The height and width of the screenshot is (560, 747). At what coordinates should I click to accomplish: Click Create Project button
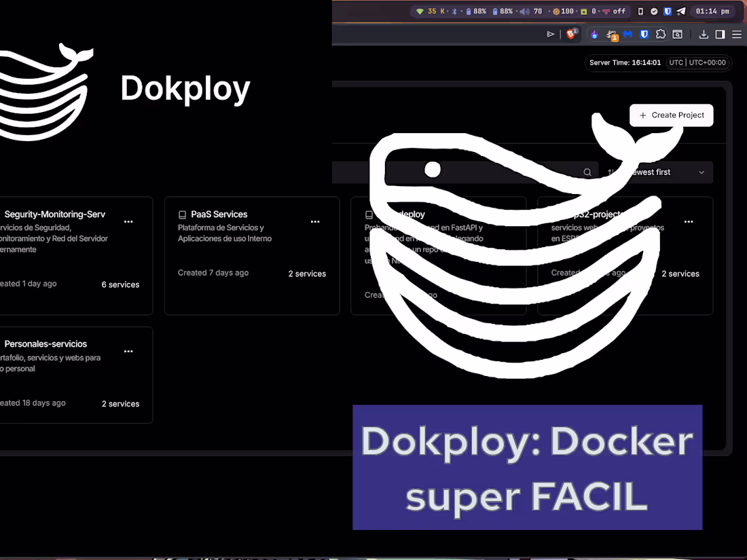click(671, 115)
